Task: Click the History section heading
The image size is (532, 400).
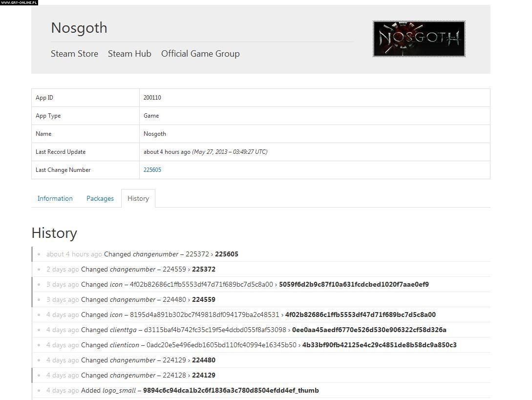Action: pos(54,233)
